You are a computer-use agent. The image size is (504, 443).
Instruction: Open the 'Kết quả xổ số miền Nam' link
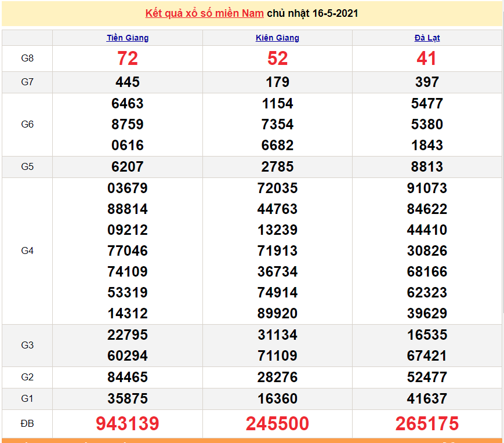(204, 13)
